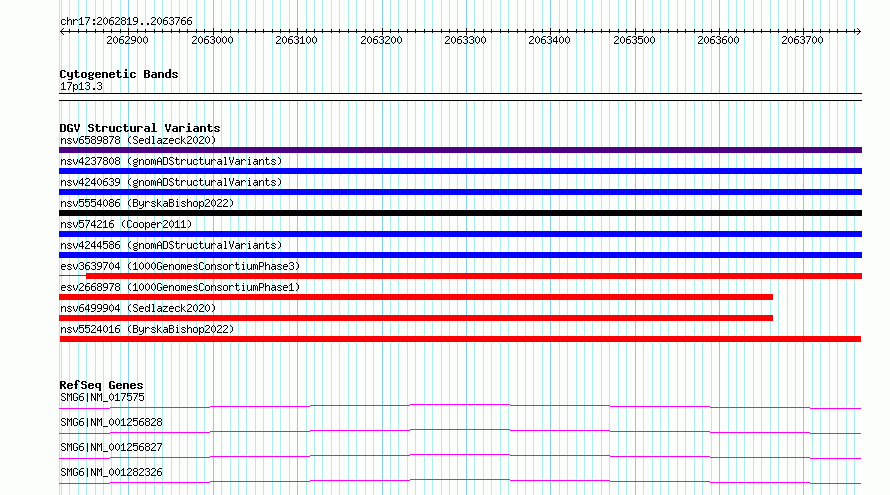Click ruler position 2063300
This screenshot has width=890, height=495.
[x=465, y=40]
